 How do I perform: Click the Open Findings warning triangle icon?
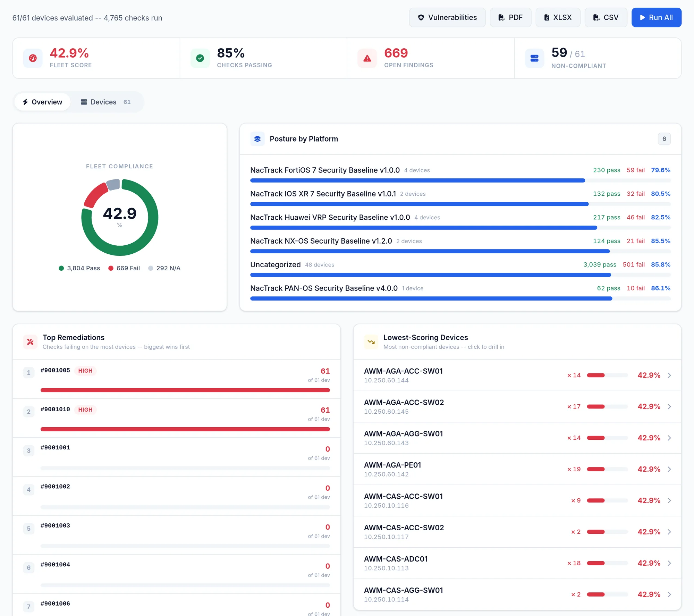coord(367,58)
